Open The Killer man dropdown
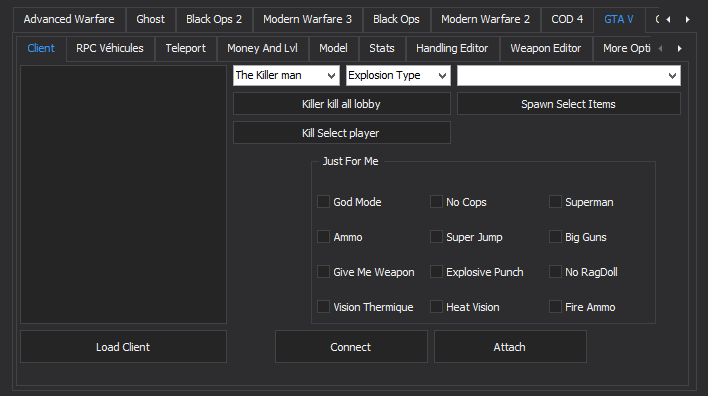 coord(286,75)
